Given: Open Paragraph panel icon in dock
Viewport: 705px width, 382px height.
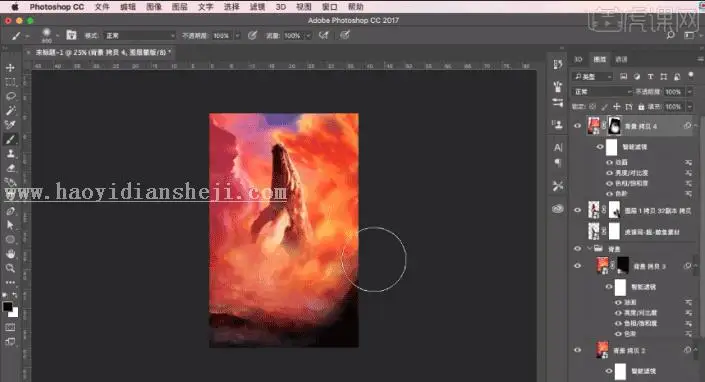Looking at the screenshot, I should [x=558, y=162].
